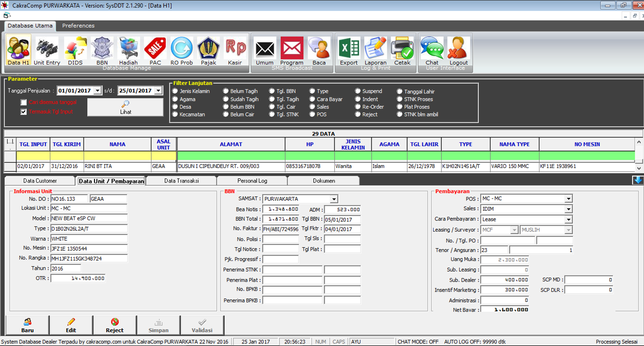Click the BBN emblem icon
The height and width of the screenshot is (346, 644).
(x=102, y=50)
